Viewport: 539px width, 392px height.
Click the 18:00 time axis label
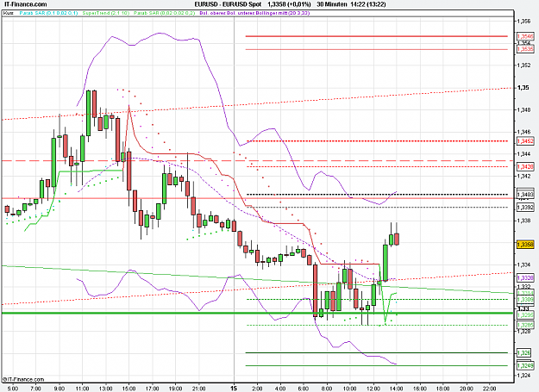[443, 389]
